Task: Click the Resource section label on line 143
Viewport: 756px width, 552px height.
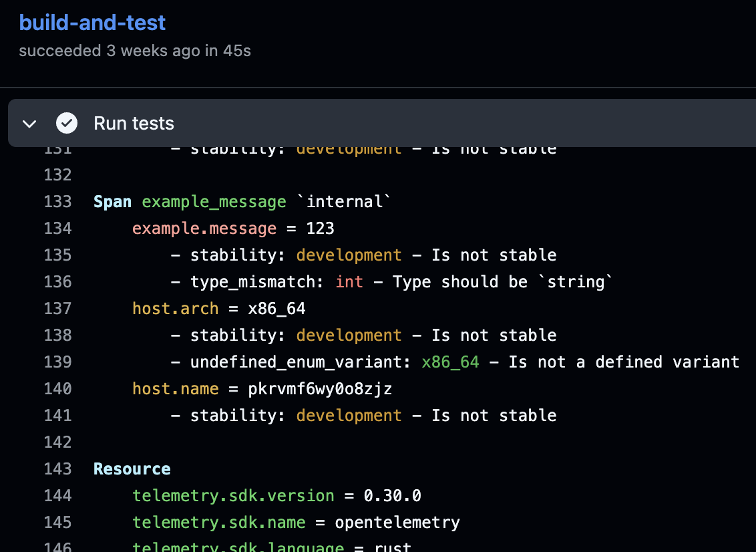Action: pos(132,468)
